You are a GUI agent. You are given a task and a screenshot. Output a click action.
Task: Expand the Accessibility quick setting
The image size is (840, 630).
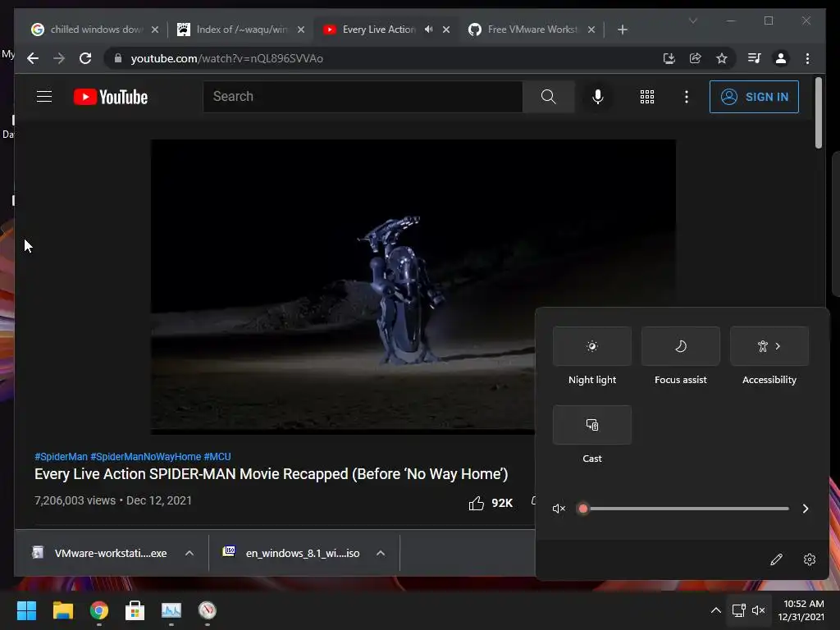click(x=769, y=346)
